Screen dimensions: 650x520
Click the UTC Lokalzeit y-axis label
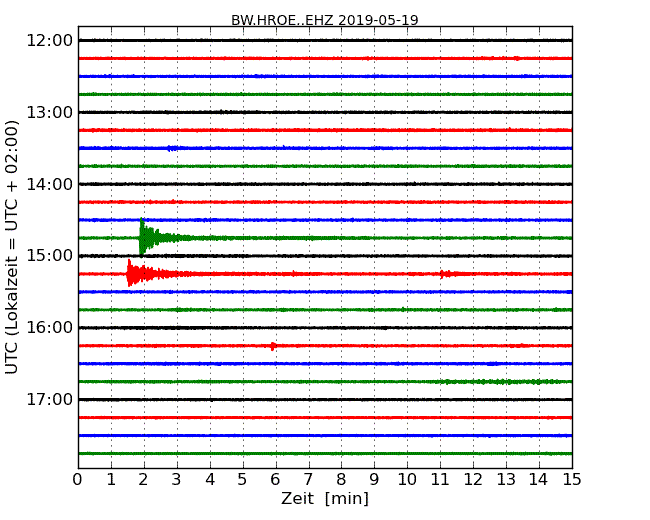point(12,247)
